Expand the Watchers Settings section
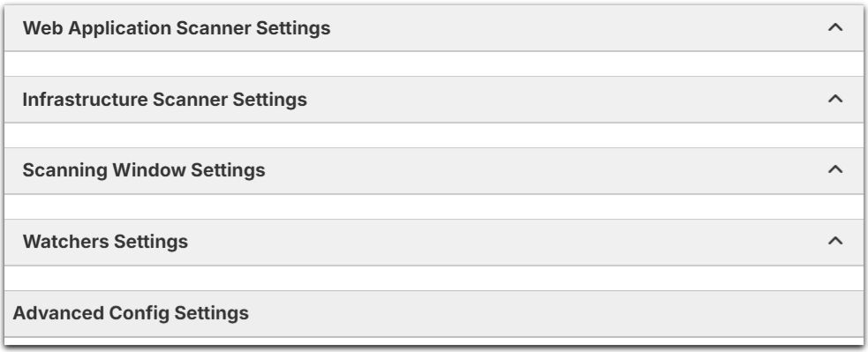Screen dimensions: 868x352 coord(434,242)
